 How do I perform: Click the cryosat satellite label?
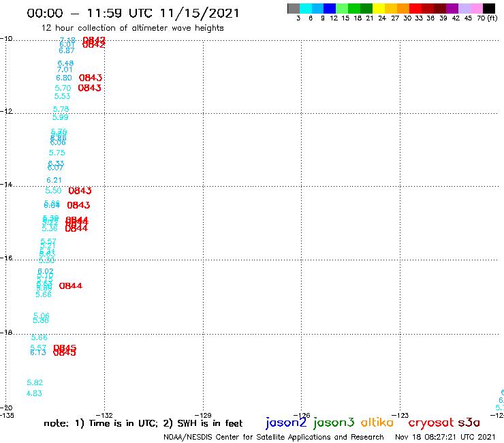431,423
